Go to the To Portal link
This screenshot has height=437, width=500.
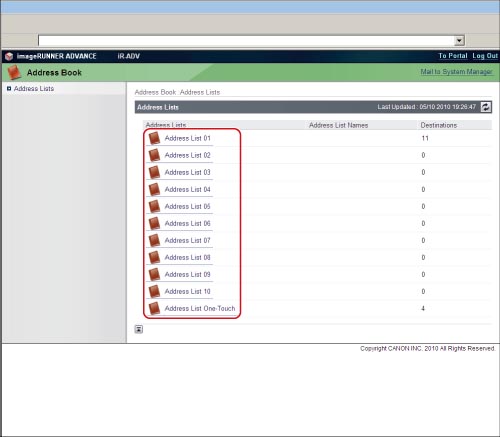click(x=453, y=56)
